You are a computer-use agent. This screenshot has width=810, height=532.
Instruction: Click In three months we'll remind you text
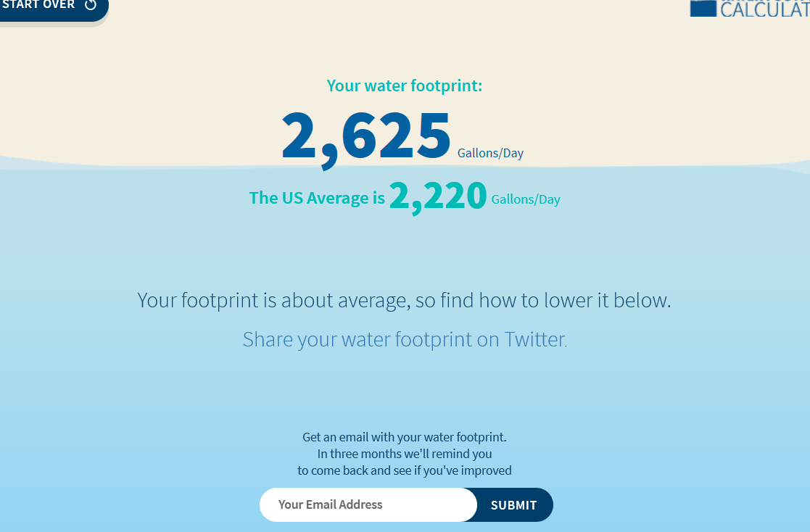point(405,454)
